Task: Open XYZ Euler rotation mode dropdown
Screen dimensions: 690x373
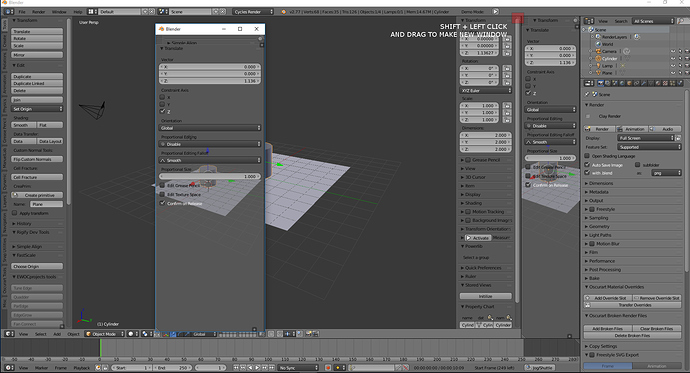Action: coord(486,90)
